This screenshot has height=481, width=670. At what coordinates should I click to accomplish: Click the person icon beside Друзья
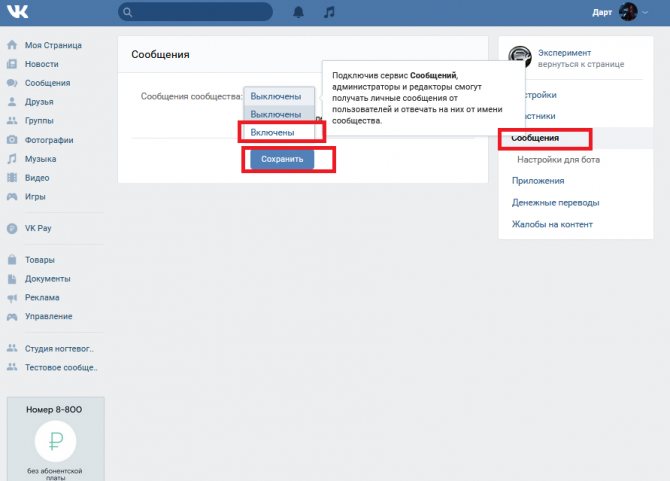12,102
